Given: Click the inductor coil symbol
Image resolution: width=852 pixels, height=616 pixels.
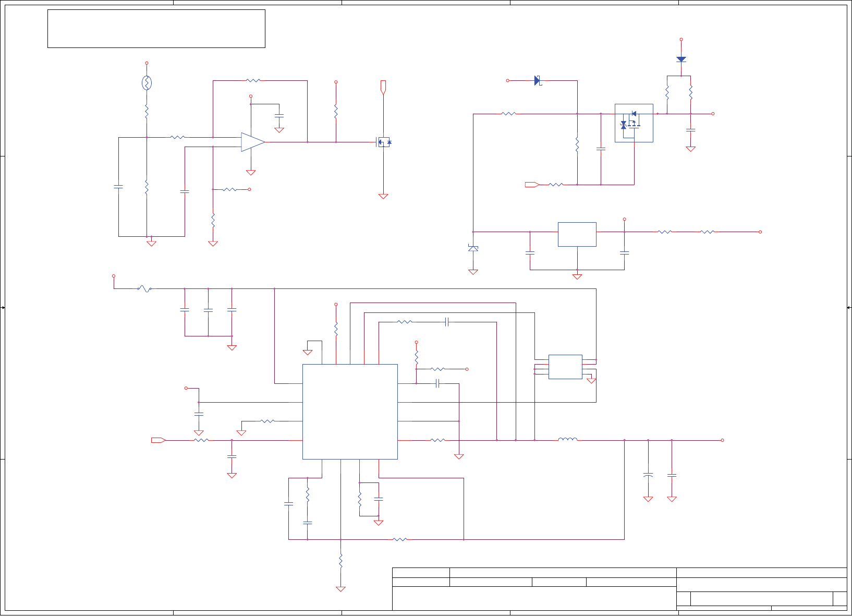Looking at the screenshot, I should [x=567, y=439].
